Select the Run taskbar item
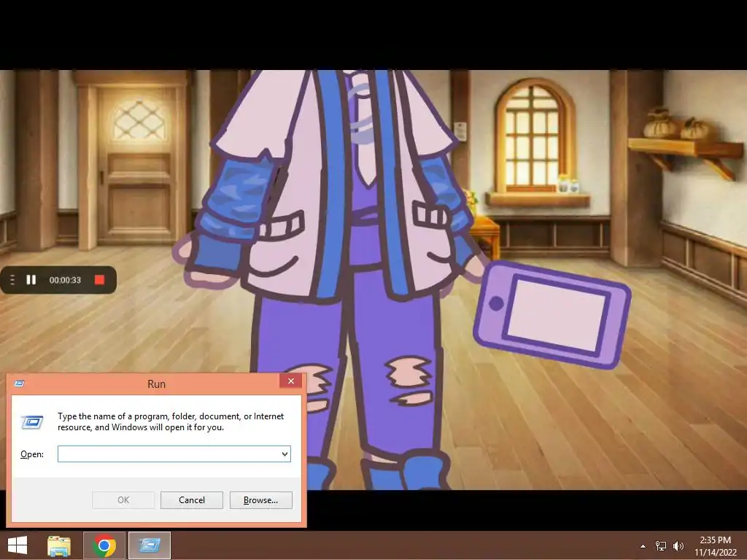 [150, 545]
